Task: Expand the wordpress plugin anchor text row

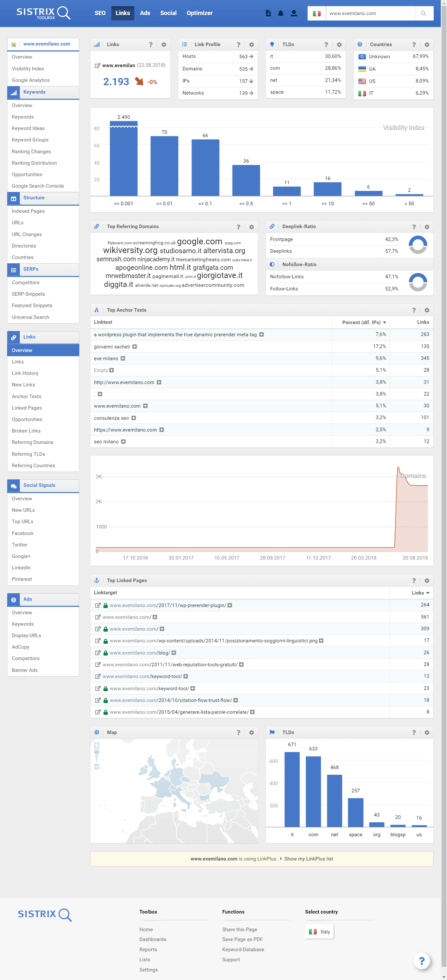Action: (x=262, y=334)
